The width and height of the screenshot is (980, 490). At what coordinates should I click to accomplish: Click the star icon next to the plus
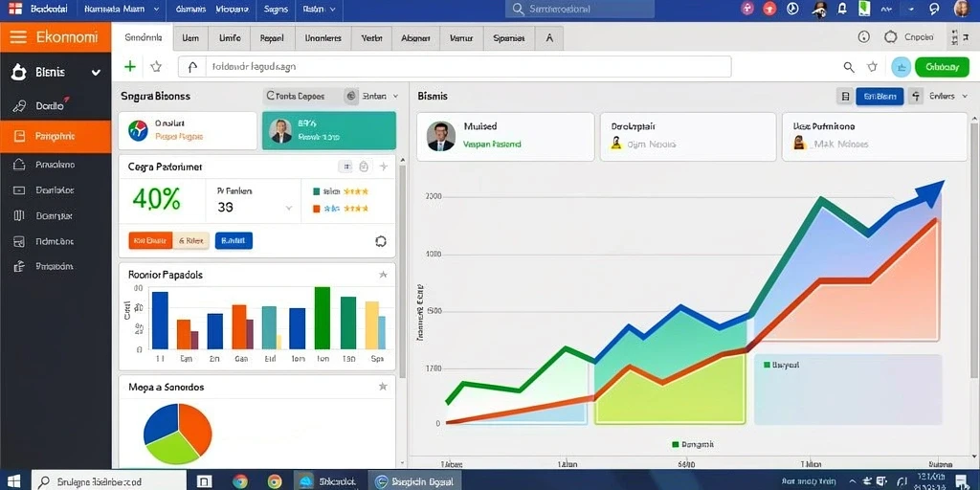coord(156,67)
